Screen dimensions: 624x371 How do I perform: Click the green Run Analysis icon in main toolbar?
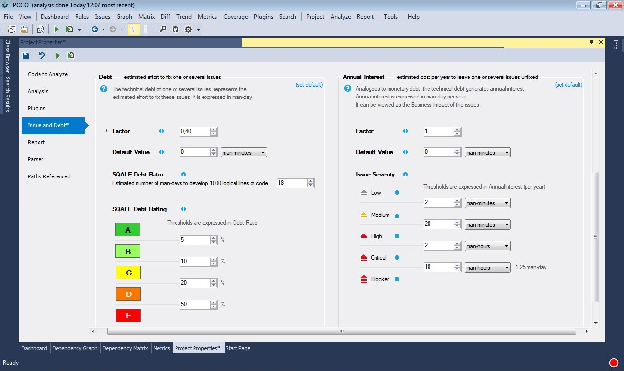(57, 29)
